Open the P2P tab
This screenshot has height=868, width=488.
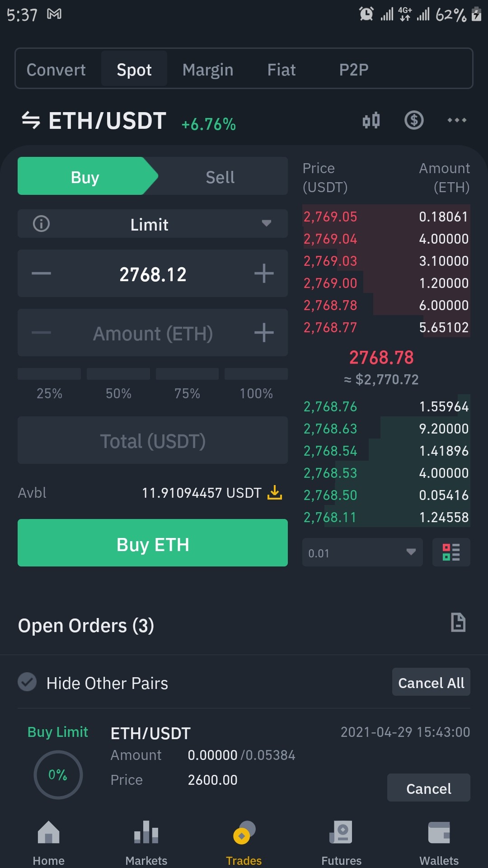(x=354, y=70)
